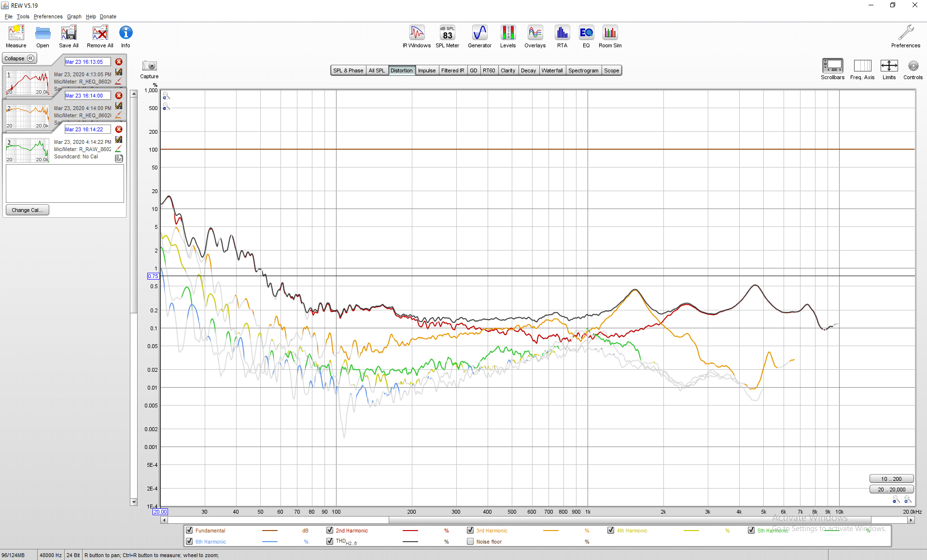Switch to the Impulse tab
The image size is (927, 560).
pos(427,70)
